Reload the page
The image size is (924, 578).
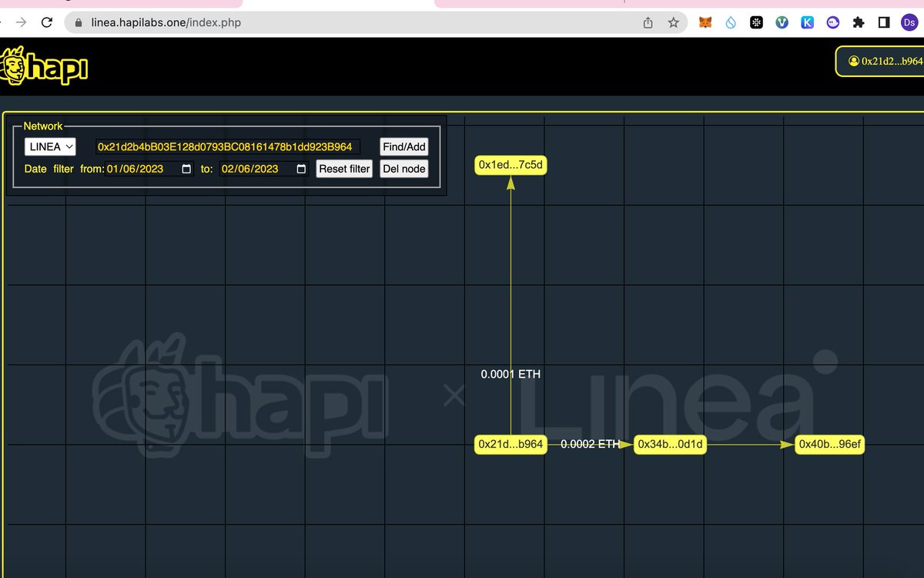coord(46,22)
